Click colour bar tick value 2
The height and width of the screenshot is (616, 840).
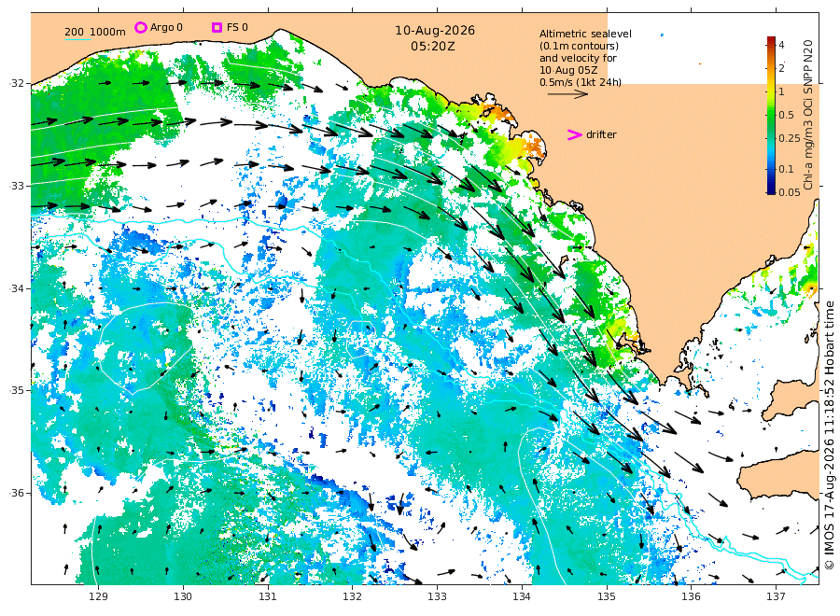[781, 68]
